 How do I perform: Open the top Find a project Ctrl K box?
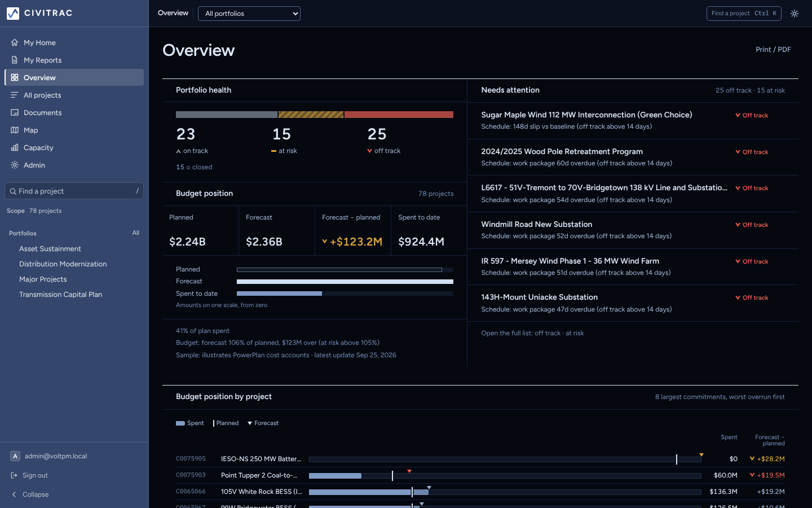click(744, 14)
